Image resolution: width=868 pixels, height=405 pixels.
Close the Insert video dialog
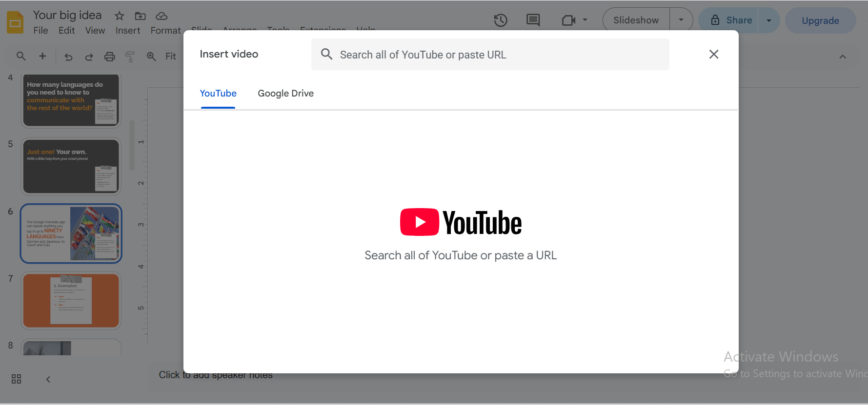pos(714,54)
